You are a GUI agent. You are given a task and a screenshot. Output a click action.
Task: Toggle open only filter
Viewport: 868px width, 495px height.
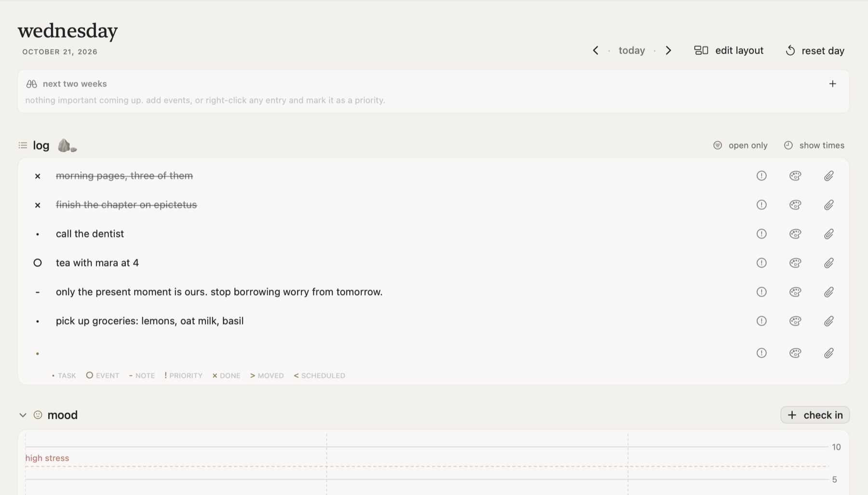[x=740, y=145]
